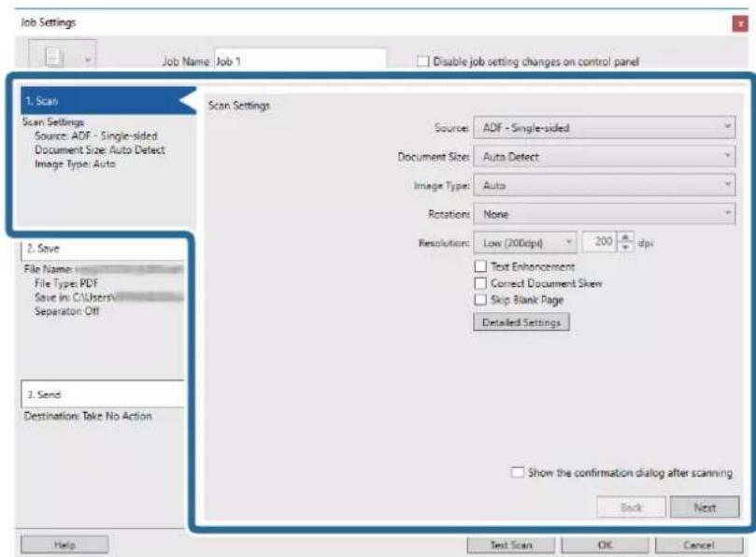Click the Separator: Off summary text
This screenshot has width=756, height=557.
pos(66,311)
